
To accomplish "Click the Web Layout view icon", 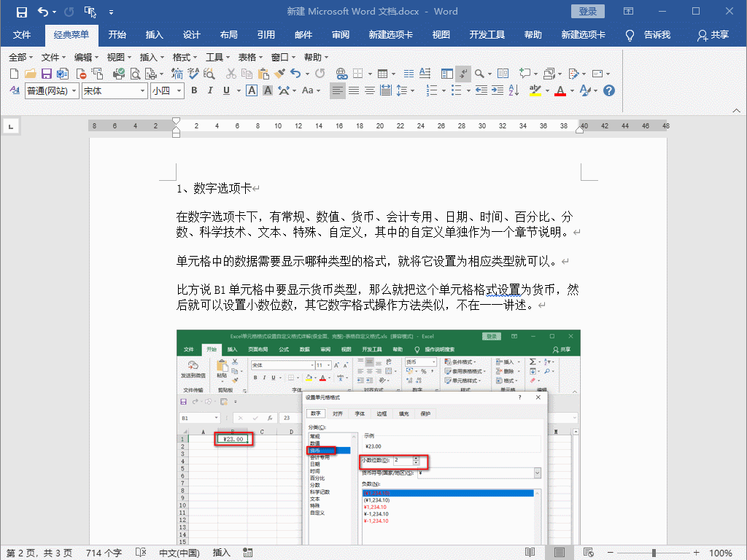I will (589, 553).
